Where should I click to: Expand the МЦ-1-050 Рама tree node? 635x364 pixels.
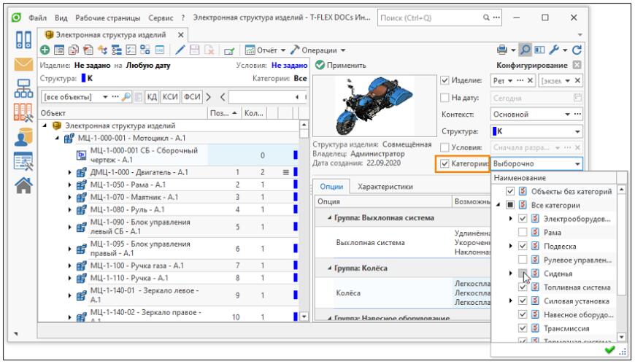[x=69, y=185]
